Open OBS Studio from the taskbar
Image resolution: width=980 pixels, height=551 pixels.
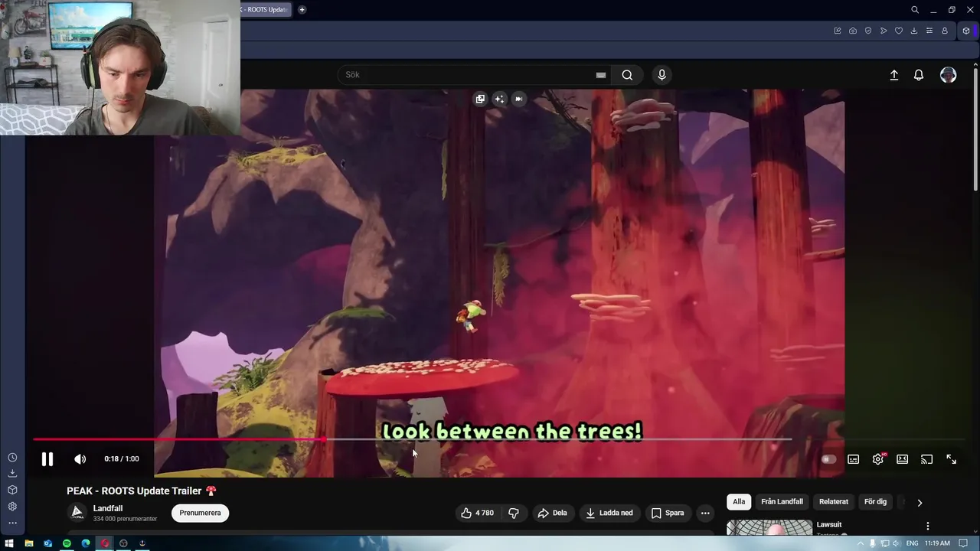coord(123,543)
